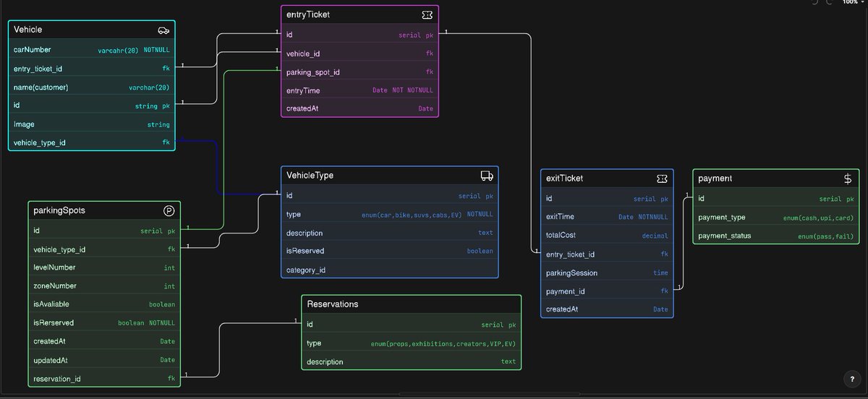Click the levelNumber row in parkingSpots
This screenshot has height=399, width=868.
(105, 267)
